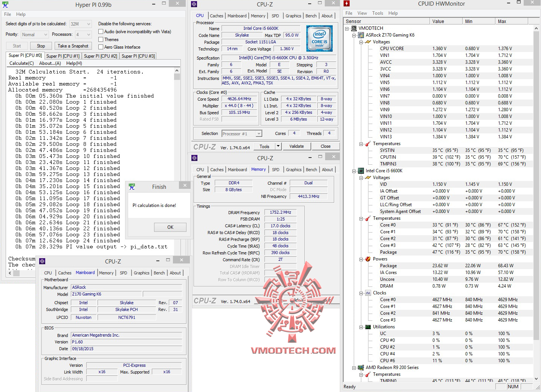Image resolution: width=541 pixels, height=392 pixels.
Task: Click the Intel Core i5 logo badge
Action: tap(319, 38)
